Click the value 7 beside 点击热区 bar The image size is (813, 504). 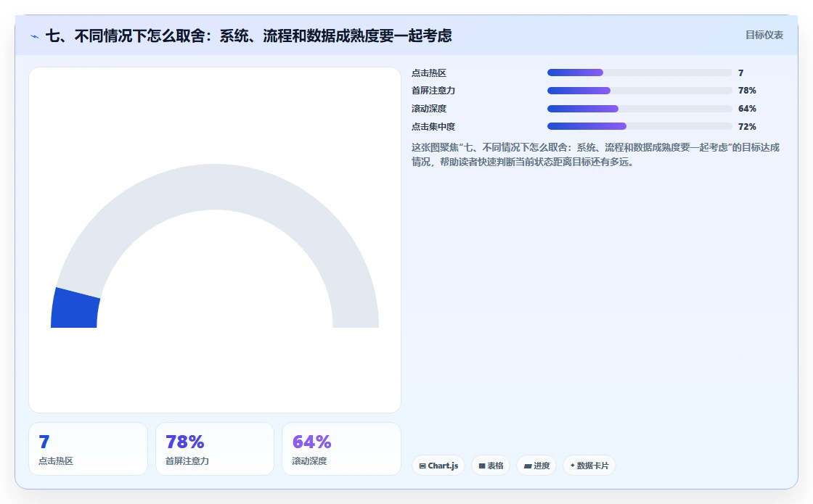(741, 73)
